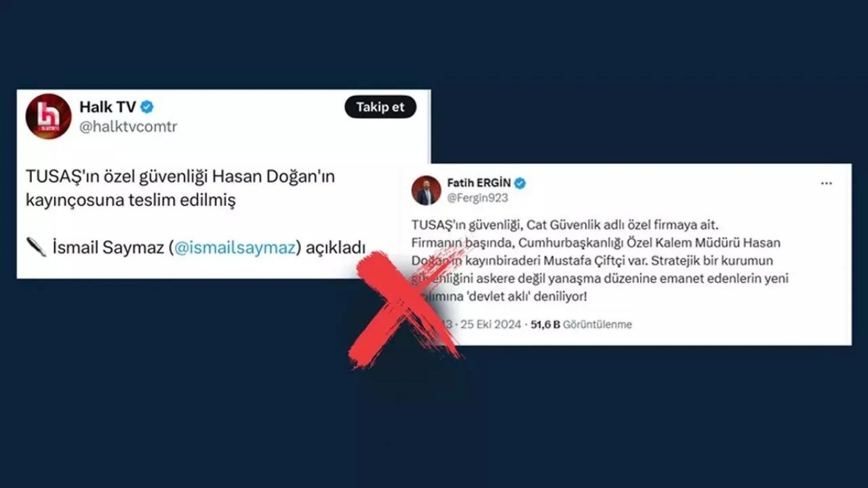
Task: Click the Fatih ERGİN display name
Action: click(479, 183)
